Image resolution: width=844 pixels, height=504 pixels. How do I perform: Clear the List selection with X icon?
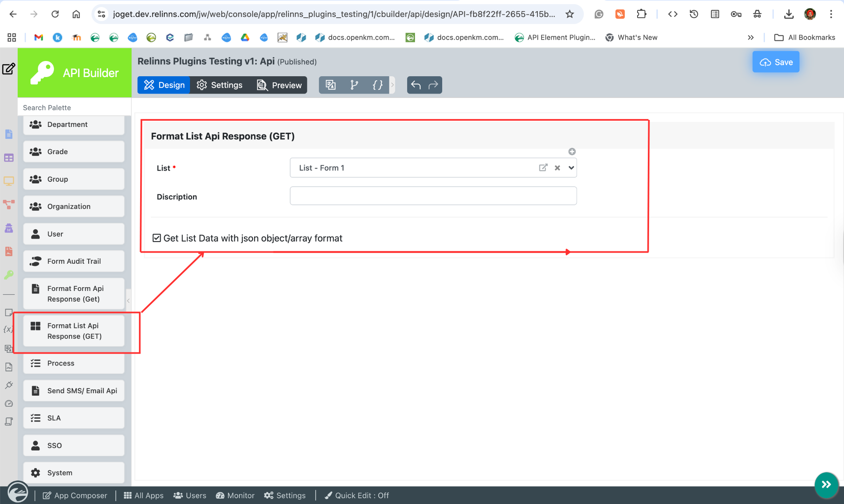[x=557, y=168]
